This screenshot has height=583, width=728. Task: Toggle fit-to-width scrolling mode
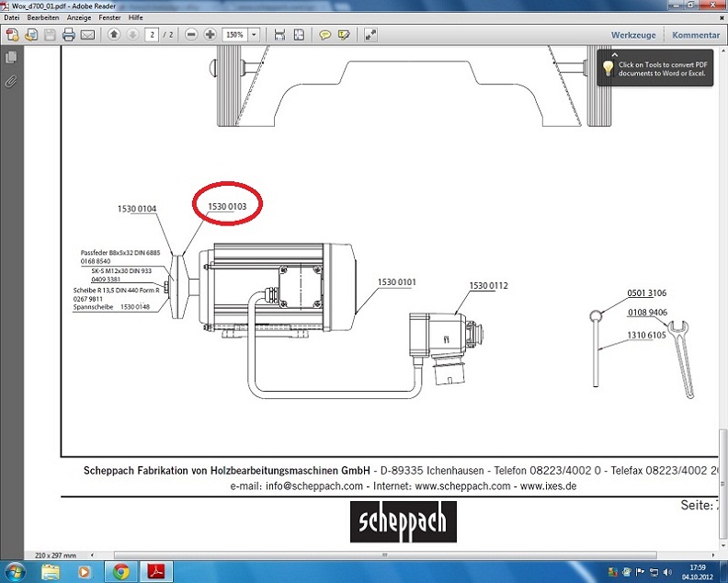(279, 35)
